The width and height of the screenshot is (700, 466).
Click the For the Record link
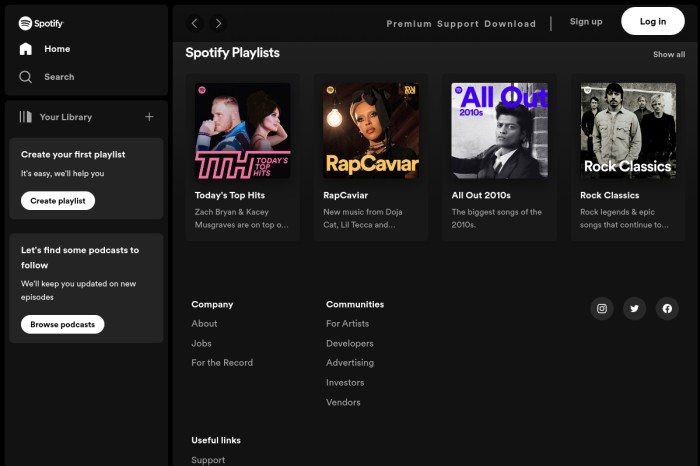[222, 362]
